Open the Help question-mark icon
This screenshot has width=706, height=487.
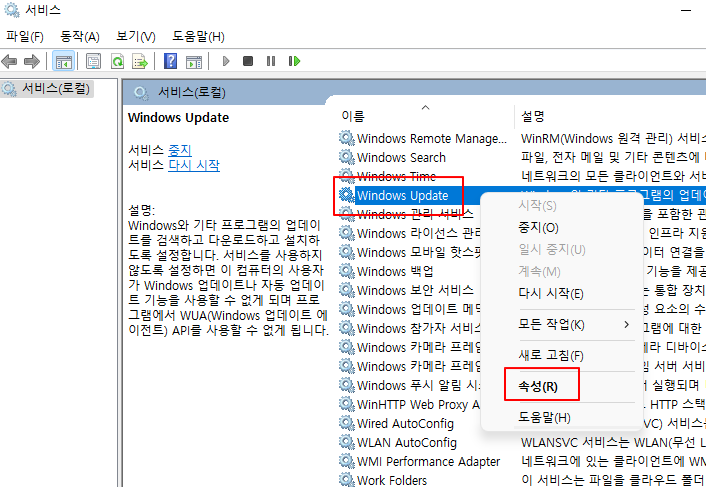(170, 61)
